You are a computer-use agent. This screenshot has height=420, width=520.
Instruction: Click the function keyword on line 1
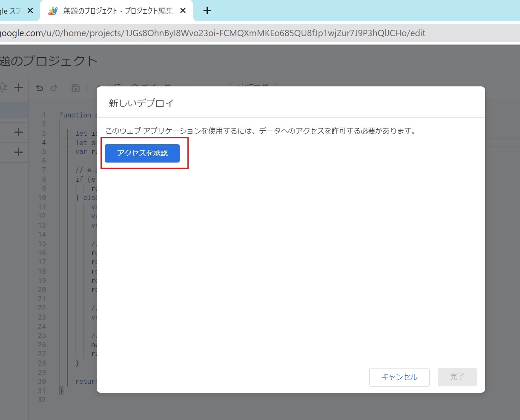pos(75,115)
